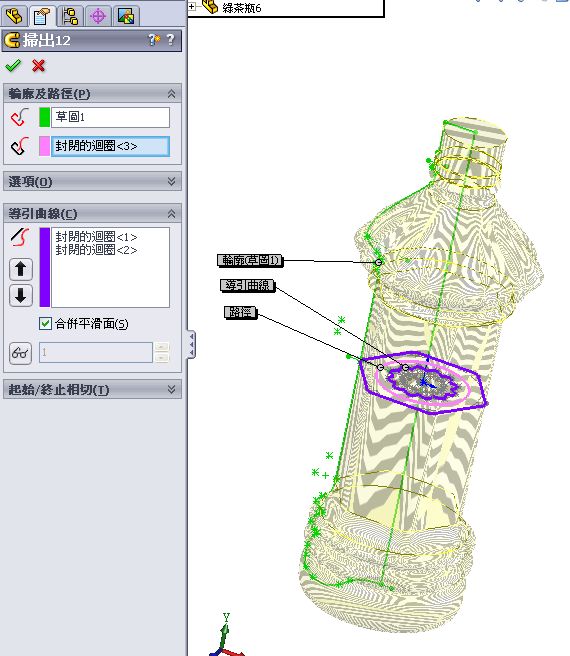Screen dimensions: 570x656
Task: Open the ConfigurationManager tab
Action: (70, 16)
